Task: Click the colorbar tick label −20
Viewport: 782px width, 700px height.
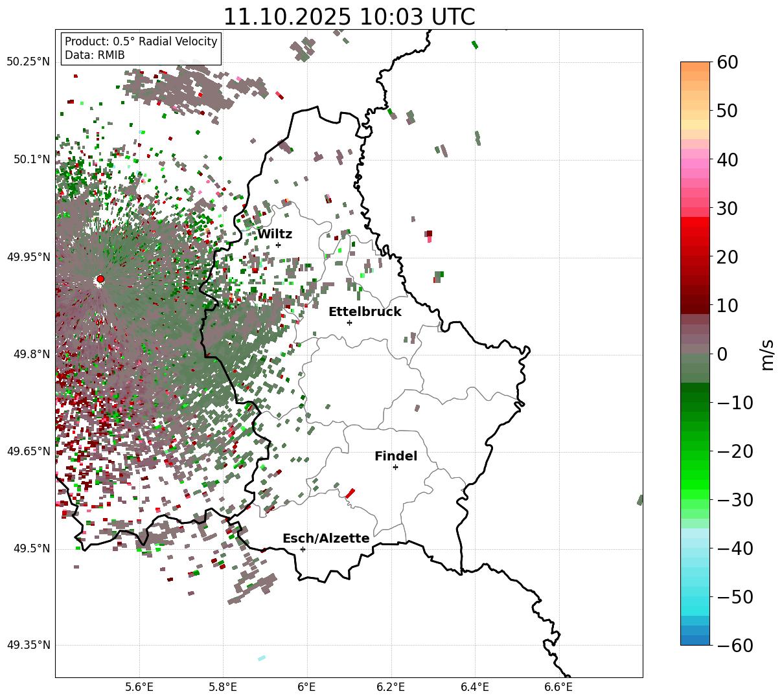Action: [735, 451]
